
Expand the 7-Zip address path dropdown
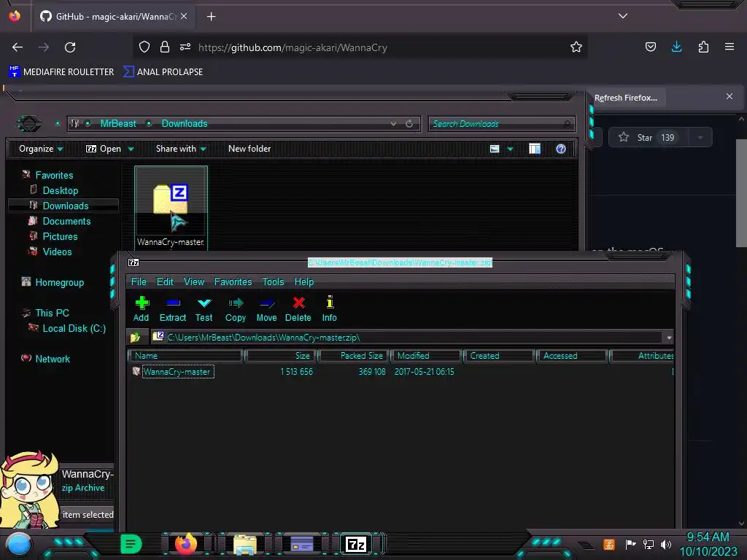tap(669, 338)
